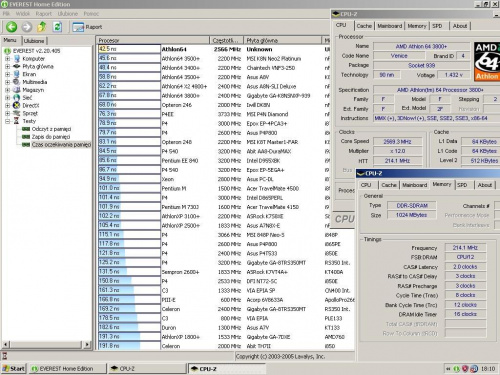
Task: Open About tab in upper CPU-Z window
Action: point(460,26)
